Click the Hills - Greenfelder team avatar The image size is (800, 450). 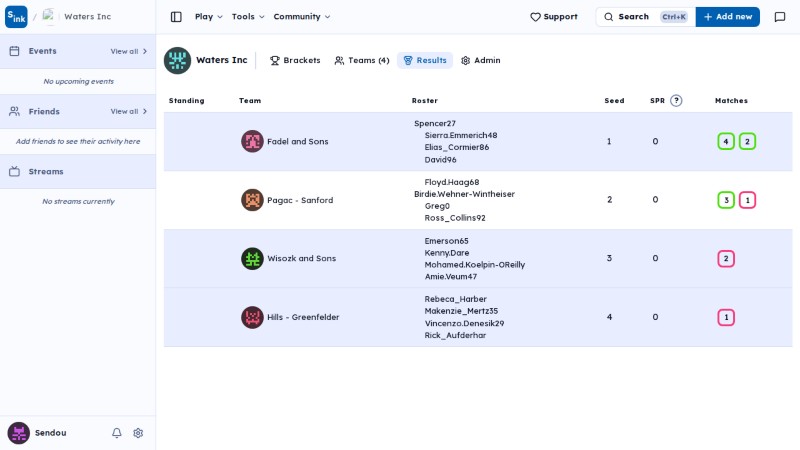(252, 317)
